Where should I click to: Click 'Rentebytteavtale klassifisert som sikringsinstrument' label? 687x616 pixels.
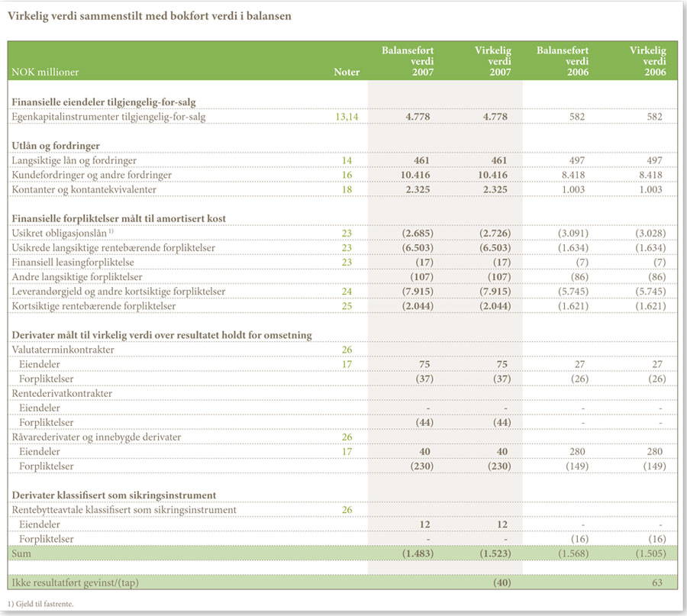[124, 510]
